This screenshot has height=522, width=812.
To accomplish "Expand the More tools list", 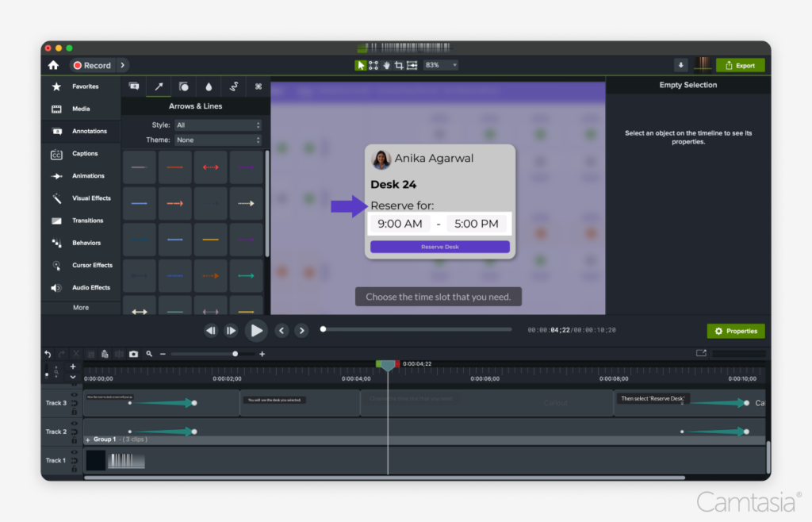I will click(81, 308).
